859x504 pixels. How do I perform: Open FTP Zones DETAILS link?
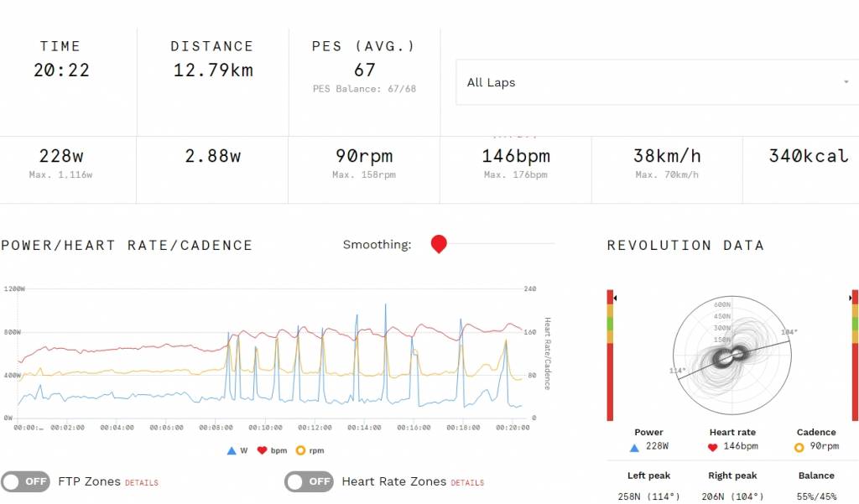click(x=142, y=483)
